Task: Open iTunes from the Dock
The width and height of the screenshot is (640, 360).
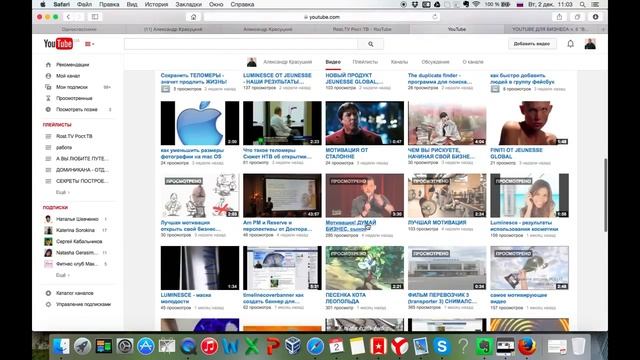Action: point(209,346)
